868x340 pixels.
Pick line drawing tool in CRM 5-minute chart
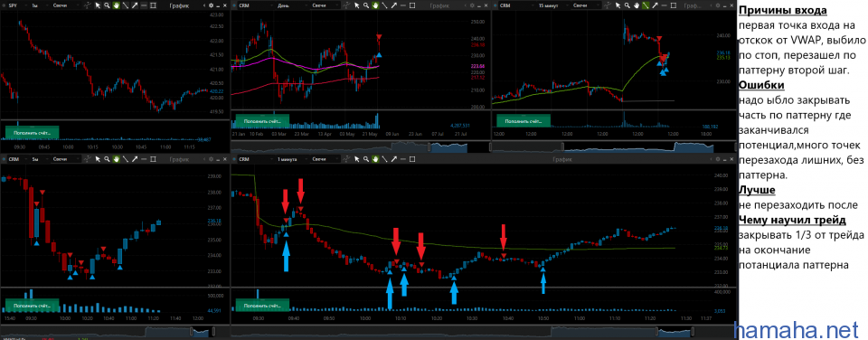[126, 159]
